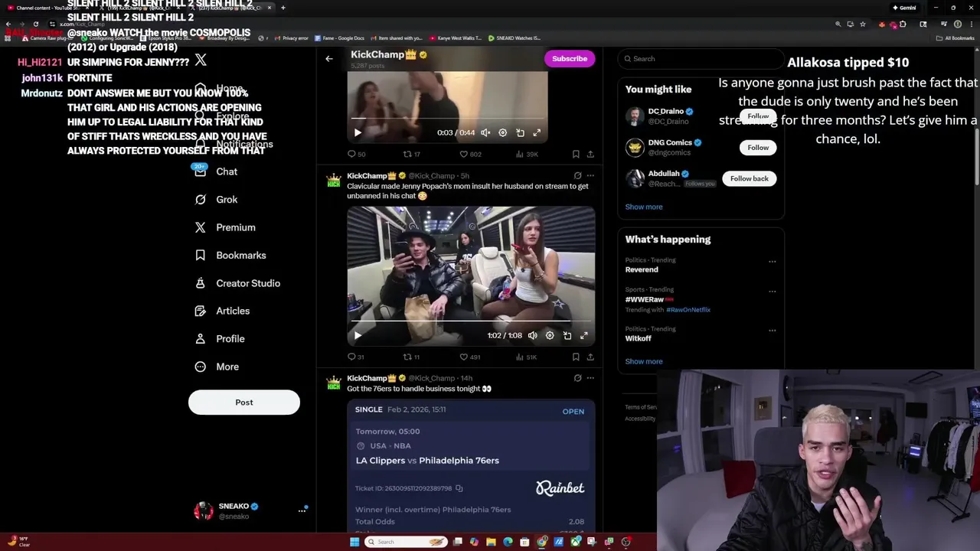Screen dimensions: 980x551
Task: Show more under What's happening
Action: 644,361
